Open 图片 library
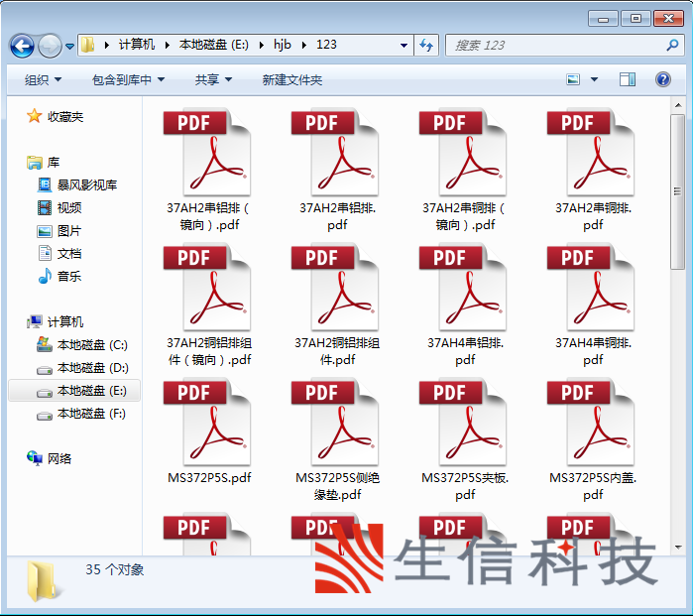 (59, 231)
